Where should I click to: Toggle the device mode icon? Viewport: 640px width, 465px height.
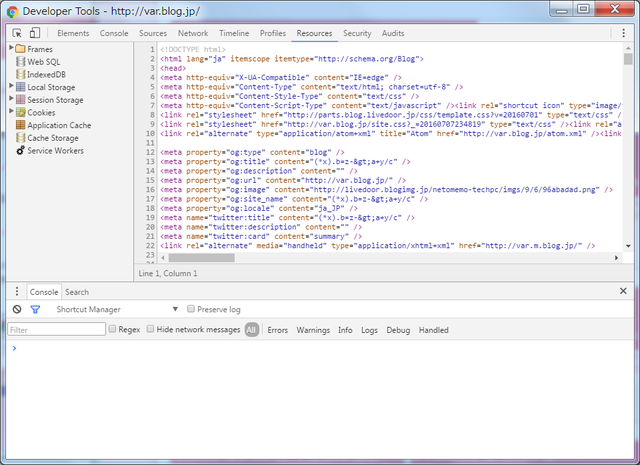pos(35,33)
